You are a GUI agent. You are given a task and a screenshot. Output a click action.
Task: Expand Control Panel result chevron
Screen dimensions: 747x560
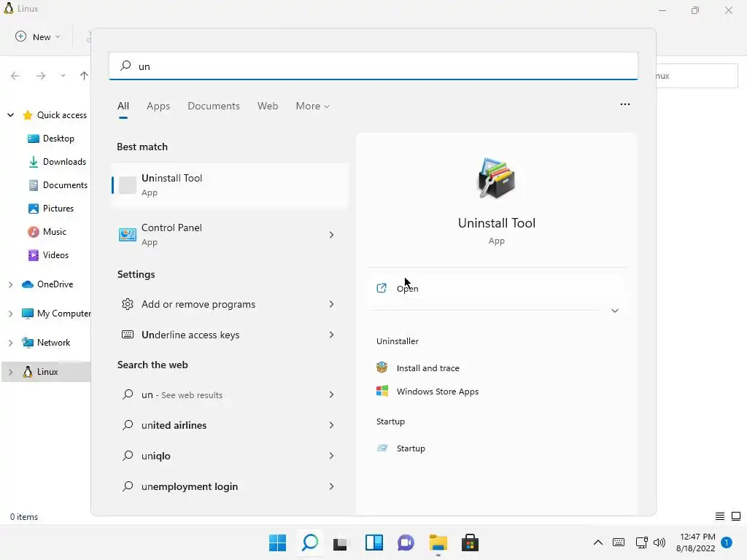coord(332,235)
